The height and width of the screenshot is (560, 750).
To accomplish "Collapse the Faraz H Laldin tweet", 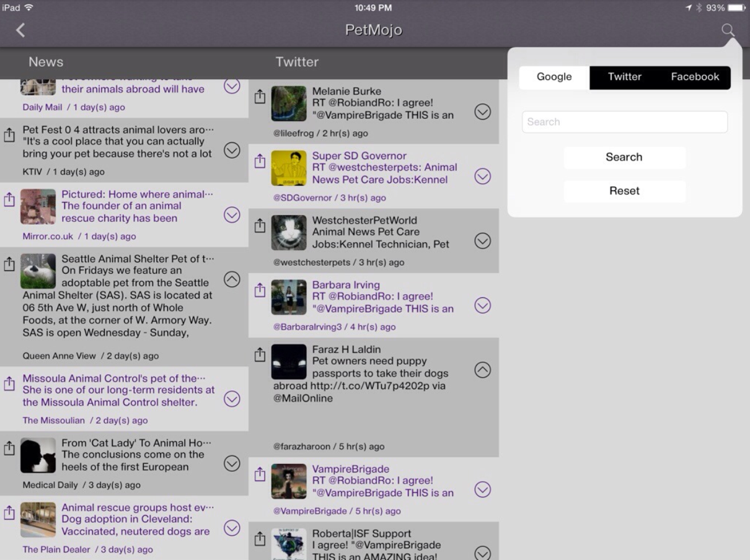I will [x=482, y=370].
